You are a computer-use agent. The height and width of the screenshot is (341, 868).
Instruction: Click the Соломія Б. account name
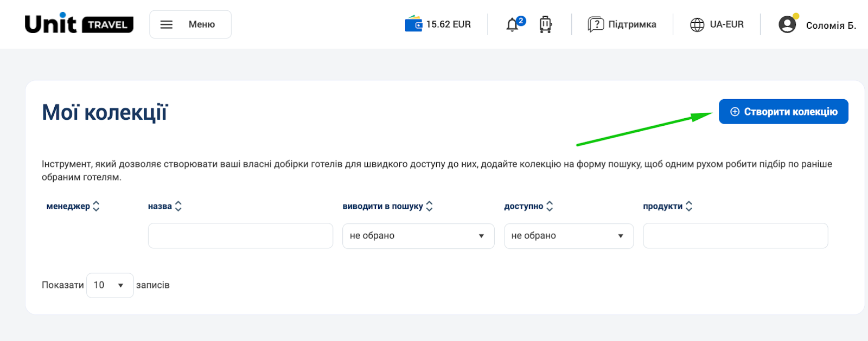pyautogui.click(x=831, y=25)
